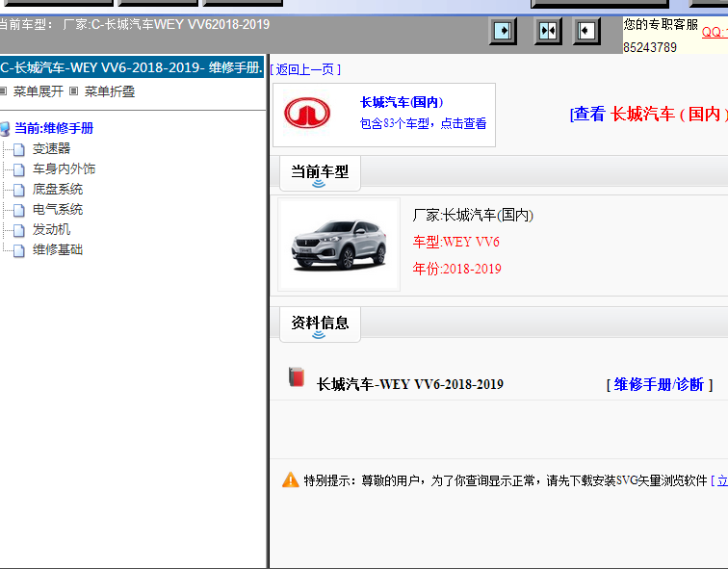Click the expand-right-pane arrow button
728x569 pixels.
tap(503, 32)
